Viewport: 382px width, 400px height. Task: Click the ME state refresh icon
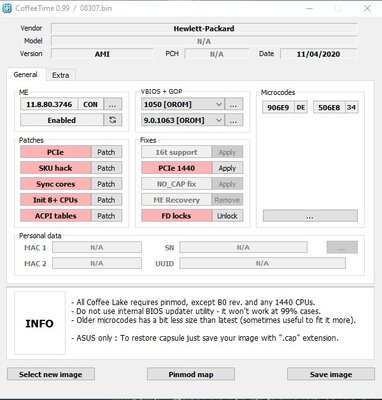pos(113,120)
